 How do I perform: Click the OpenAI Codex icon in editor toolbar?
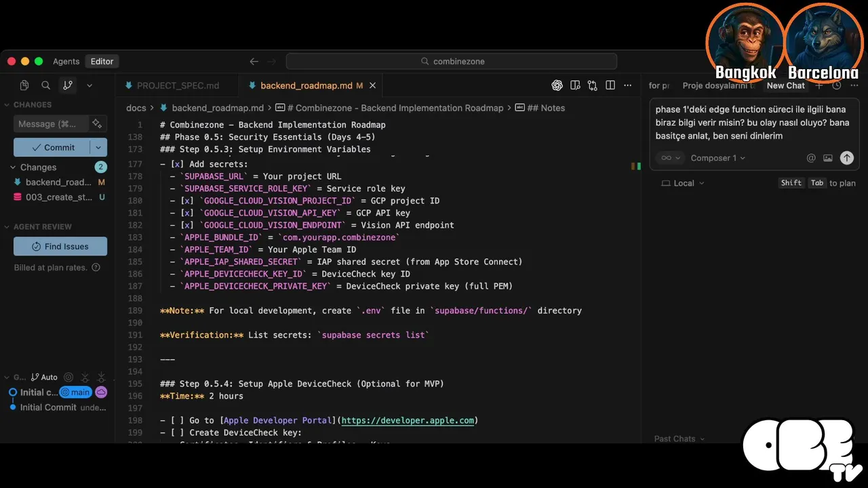tap(557, 85)
